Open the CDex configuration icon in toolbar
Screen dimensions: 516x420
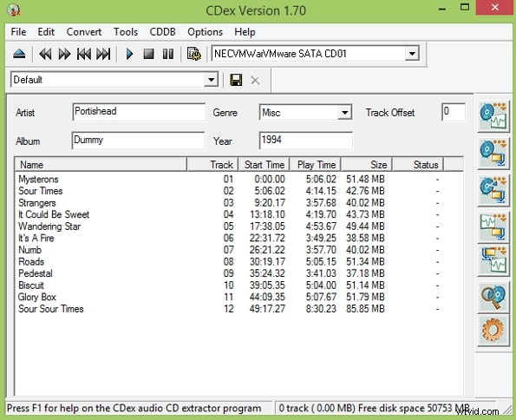point(194,54)
